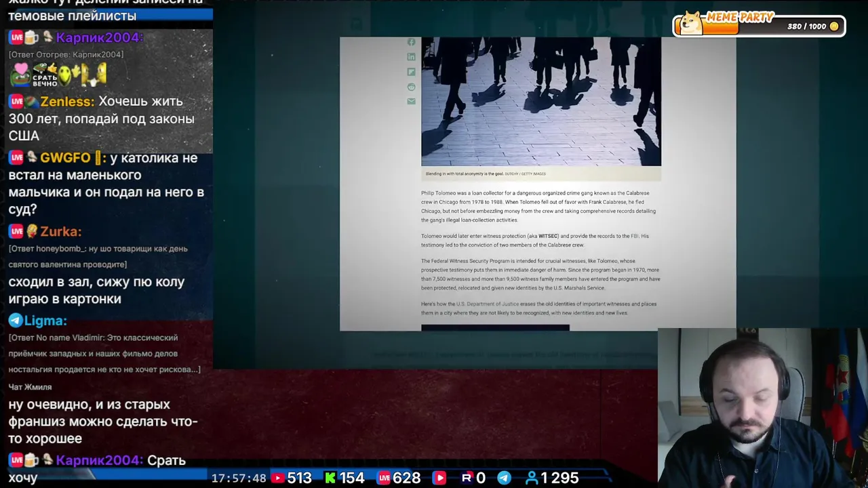Click the LIVE badge beside GWGFO

(16, 158)
